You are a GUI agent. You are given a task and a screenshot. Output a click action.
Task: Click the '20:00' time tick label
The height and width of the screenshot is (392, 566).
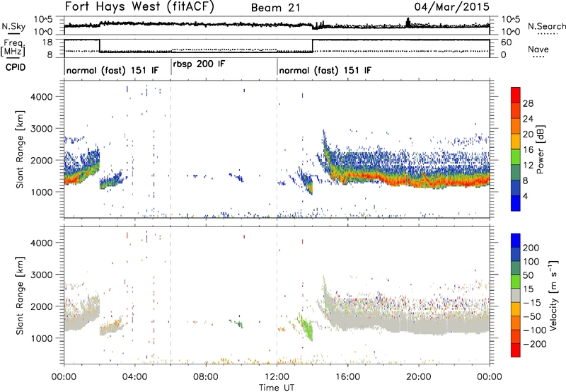click(419, 377)
